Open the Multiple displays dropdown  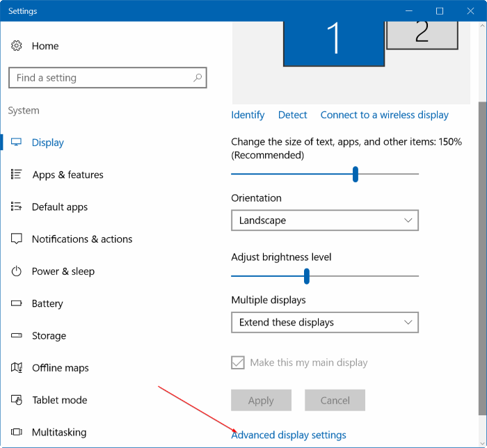[325, 322]
